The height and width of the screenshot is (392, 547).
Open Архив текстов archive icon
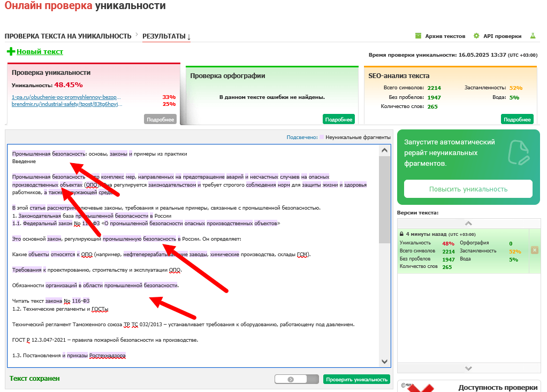click(x=418, y=36)
